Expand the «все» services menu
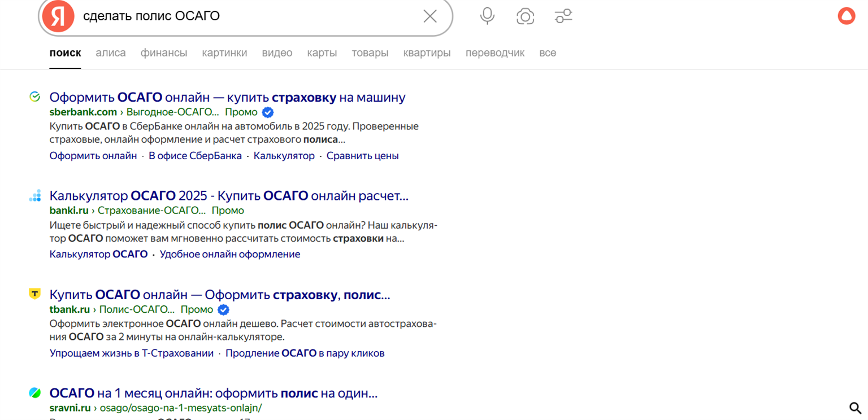 tap(547, 53)
